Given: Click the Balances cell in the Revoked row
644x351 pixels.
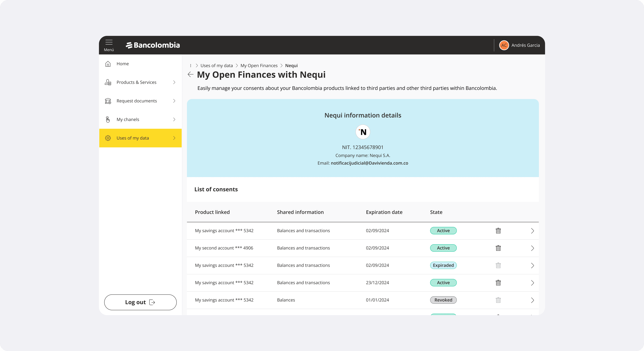Looking at the screenshot, I should tap(286, 300).
